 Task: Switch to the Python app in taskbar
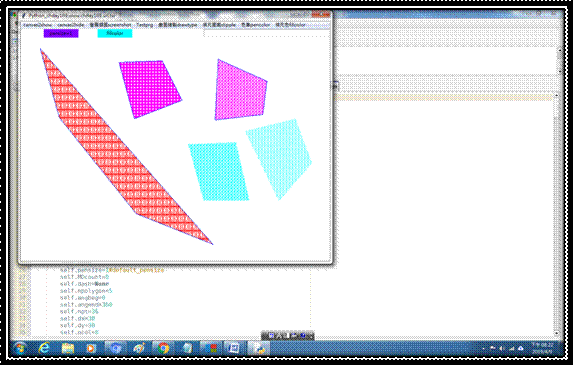[259, 348]
